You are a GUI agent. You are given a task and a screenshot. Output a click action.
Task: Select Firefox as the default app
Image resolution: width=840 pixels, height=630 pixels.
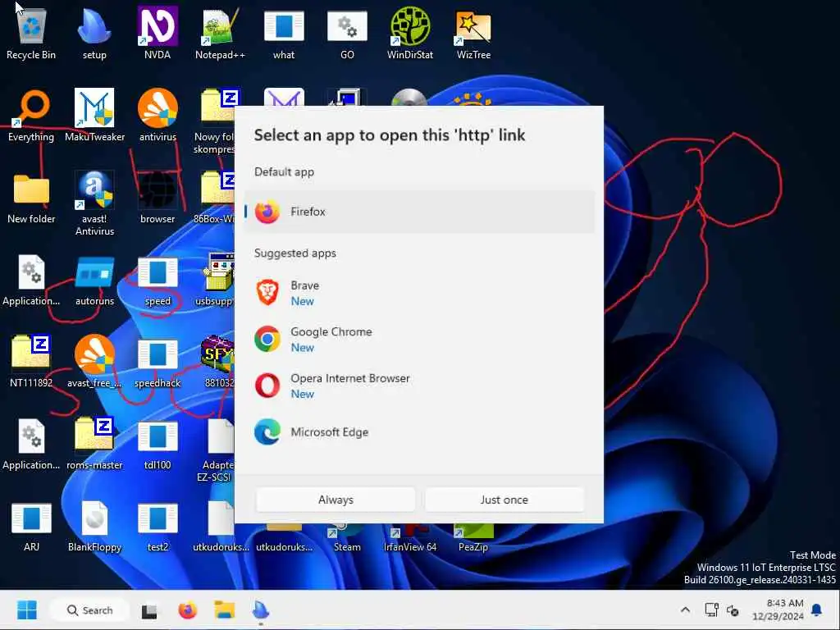point(419,212)
